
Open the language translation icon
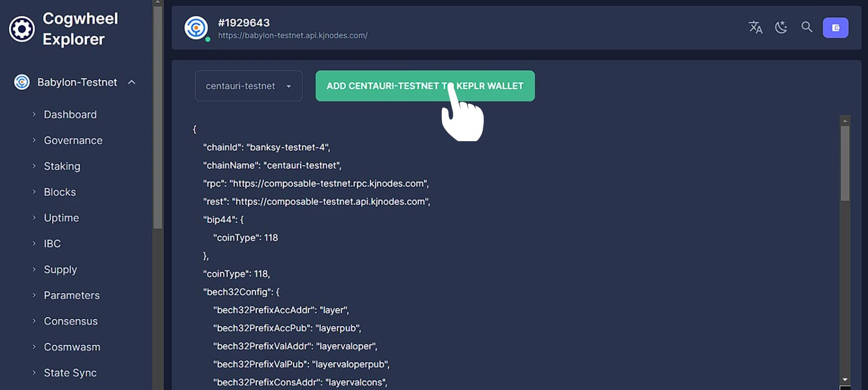(x=755, y=27)
